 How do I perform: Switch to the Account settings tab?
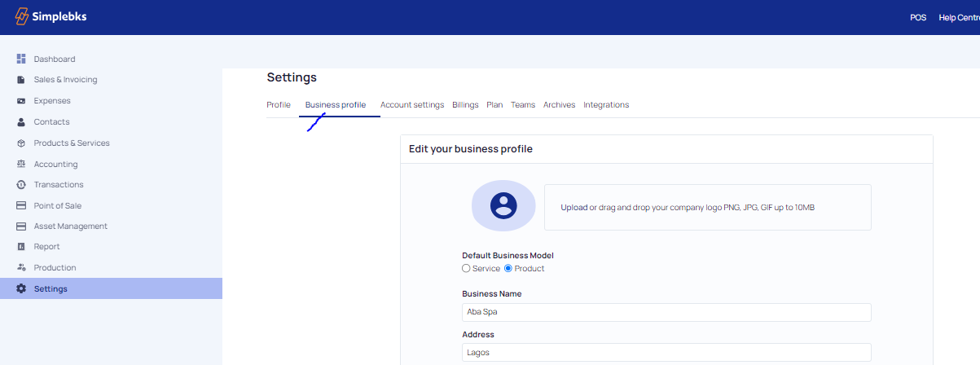(412, 105)
